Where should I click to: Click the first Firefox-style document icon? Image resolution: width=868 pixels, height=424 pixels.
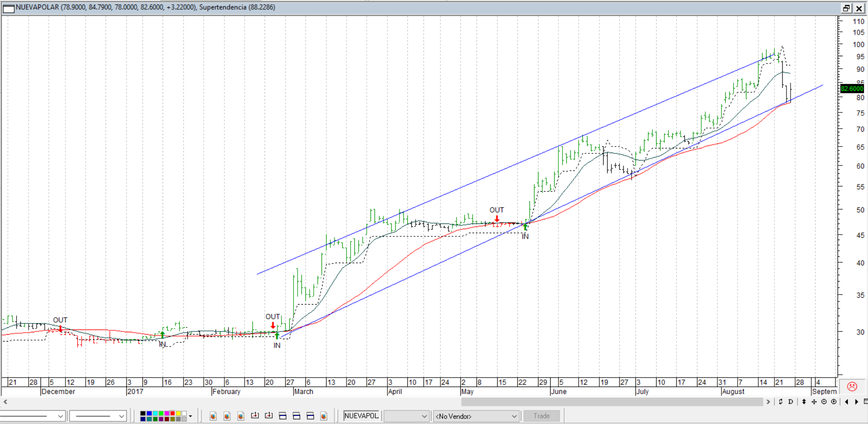point(213,416)
